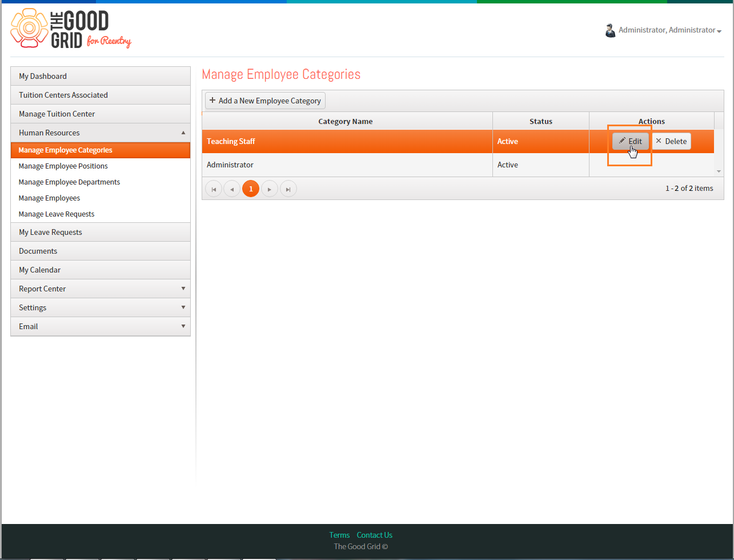Image resolution: width=734 pixels, height=560 pixels.
Task: Click The Good Grid logo
Action: 71,29
